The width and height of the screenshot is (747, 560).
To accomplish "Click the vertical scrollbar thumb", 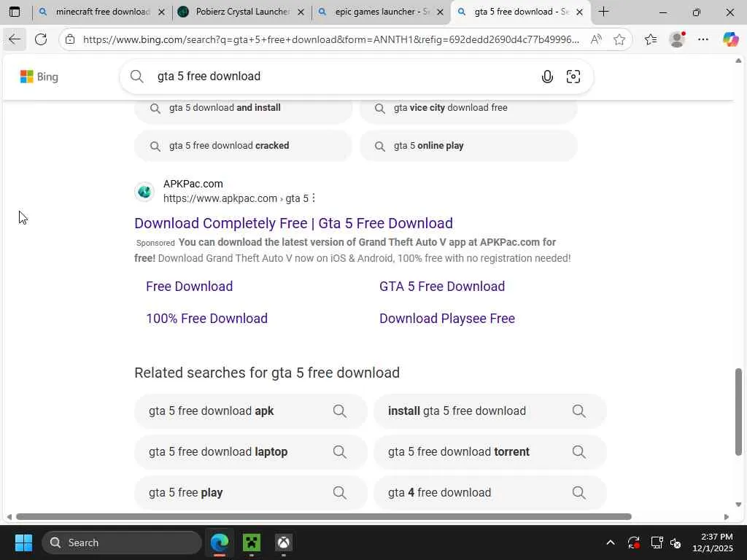I will tap(738, 412).
